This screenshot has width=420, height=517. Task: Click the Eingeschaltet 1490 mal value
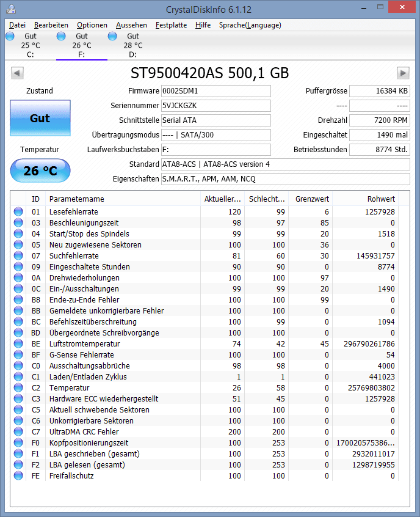point(380,135)
